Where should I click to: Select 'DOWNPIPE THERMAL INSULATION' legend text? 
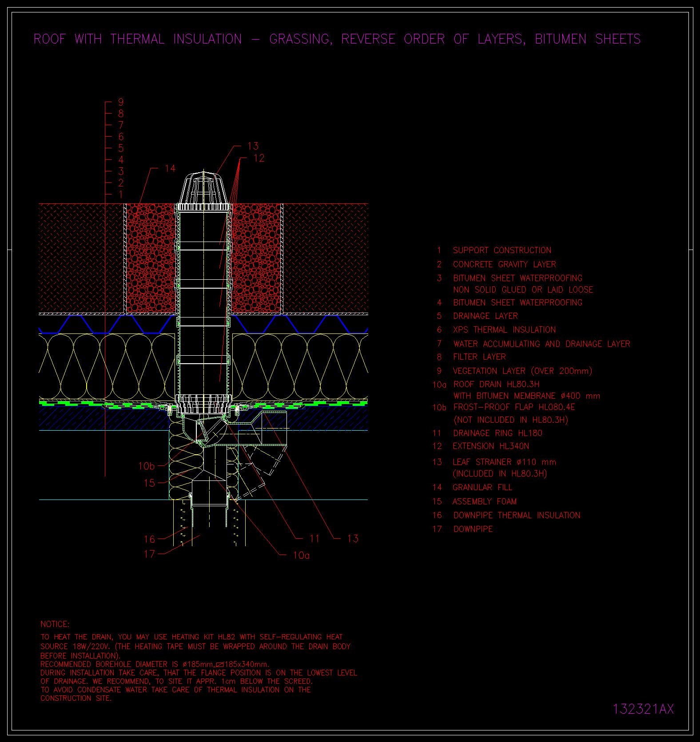coord(517,516)
